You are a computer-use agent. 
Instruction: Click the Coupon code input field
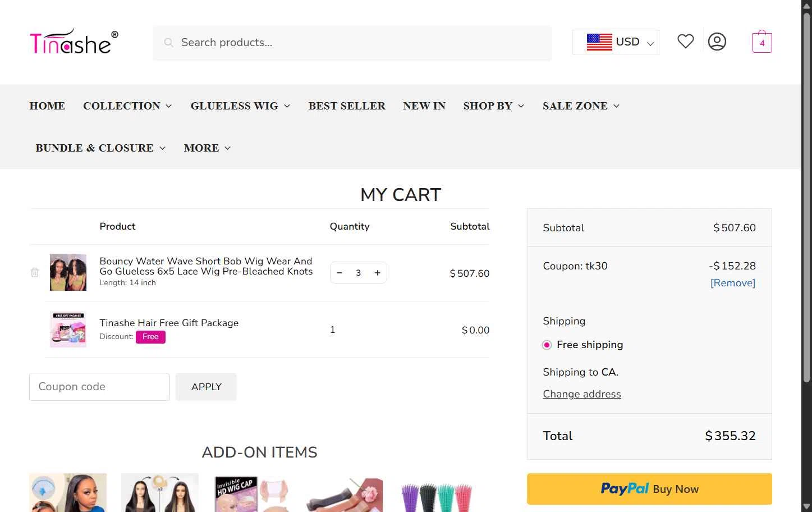[x=99, y=387]
